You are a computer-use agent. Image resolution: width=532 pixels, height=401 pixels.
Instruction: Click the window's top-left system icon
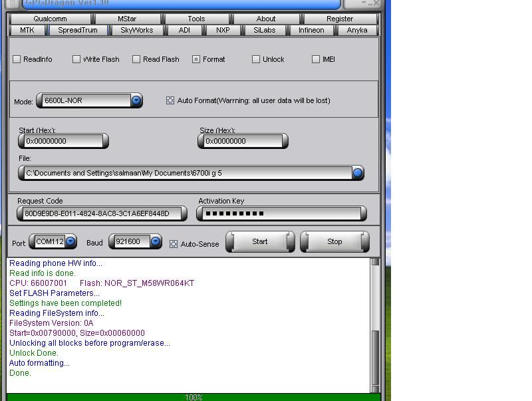point(12,3)
